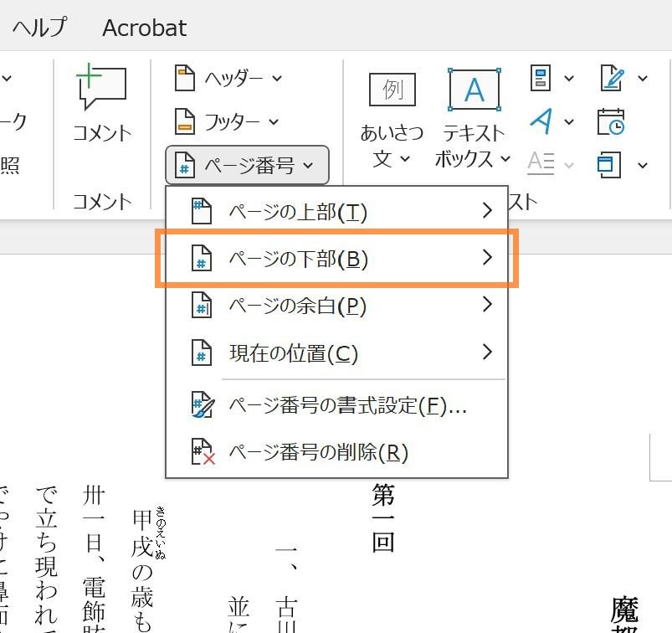Expand ページの余白(P) submenu arrow
Image resolution: width=672 pixels, height=633 pixels.
488,306
